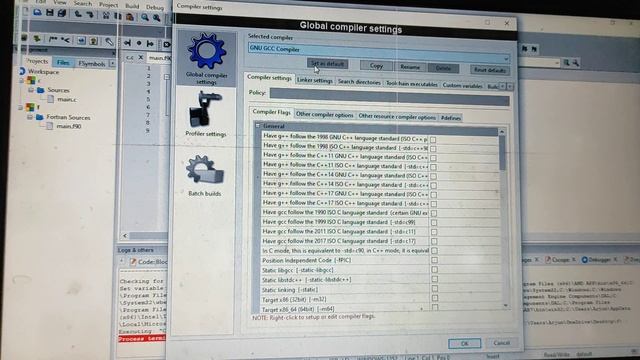
Task: Click the Sources folder icon
Action: [41, 90]
